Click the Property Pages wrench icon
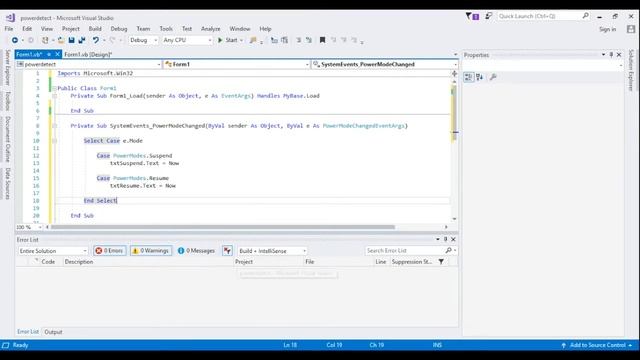Image resolution: width=640 pixels, height=360 pixels. pos(493,77)
